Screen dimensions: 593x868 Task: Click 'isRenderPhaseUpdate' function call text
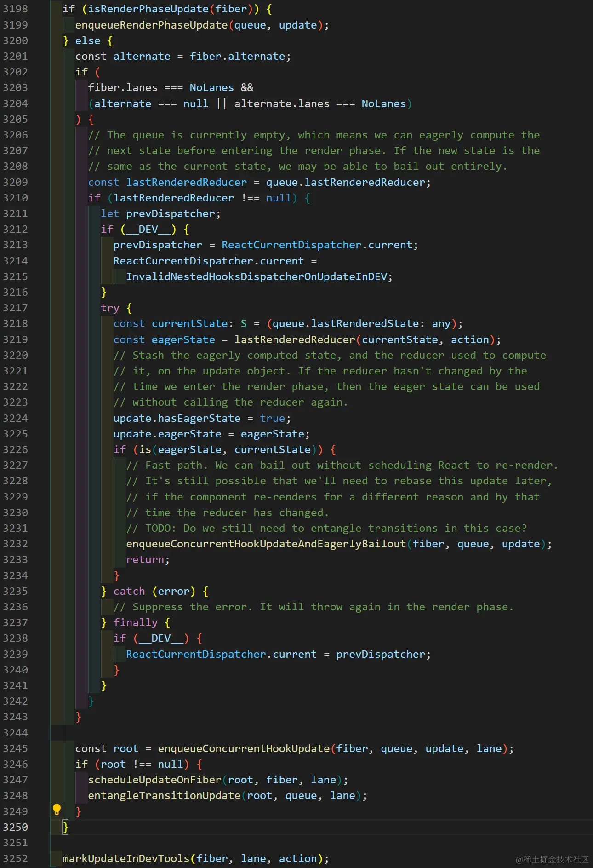point(148,9)
